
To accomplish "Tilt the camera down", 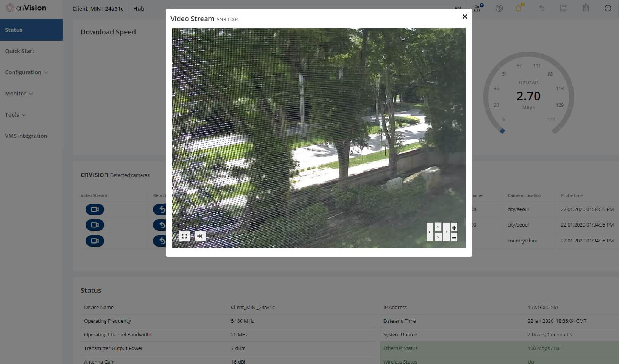I will point(438,237).
